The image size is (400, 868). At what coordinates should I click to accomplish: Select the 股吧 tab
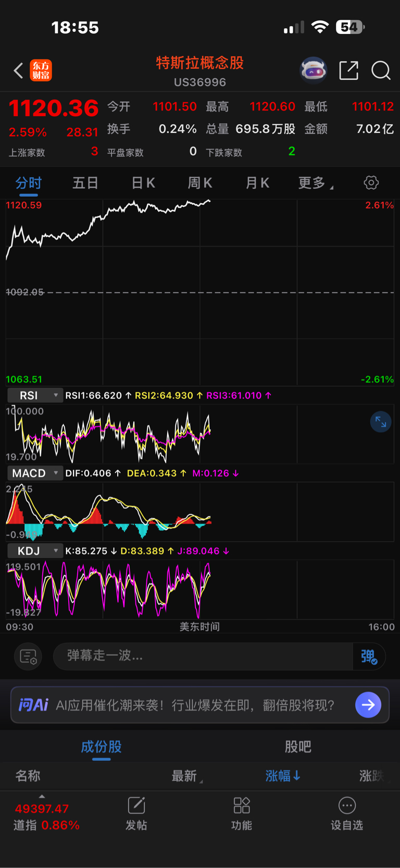[298, 747]
